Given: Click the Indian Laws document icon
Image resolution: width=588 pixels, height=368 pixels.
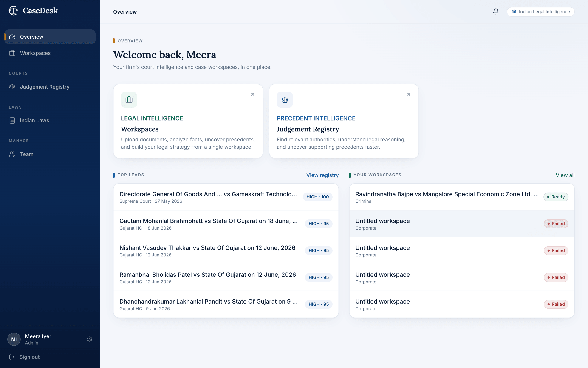Looking at the screenshot, I should [x=12, y=121].
